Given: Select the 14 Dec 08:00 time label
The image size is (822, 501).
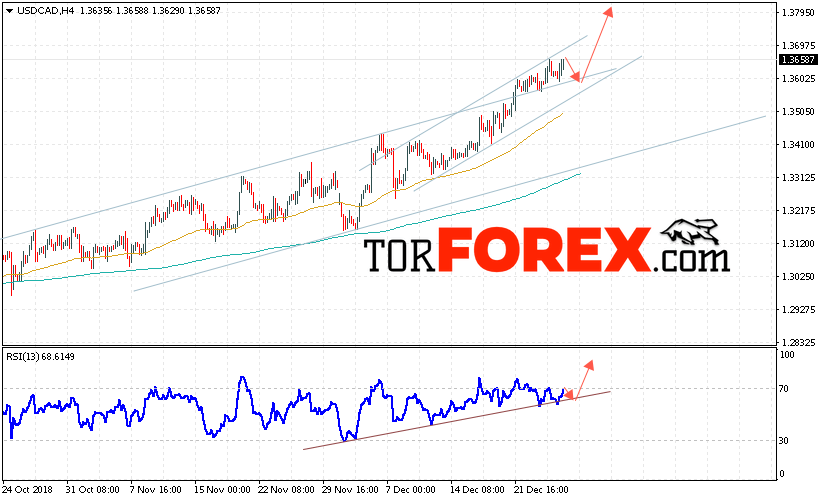Looking at the screenshot, I should click(x=477, y=490).
